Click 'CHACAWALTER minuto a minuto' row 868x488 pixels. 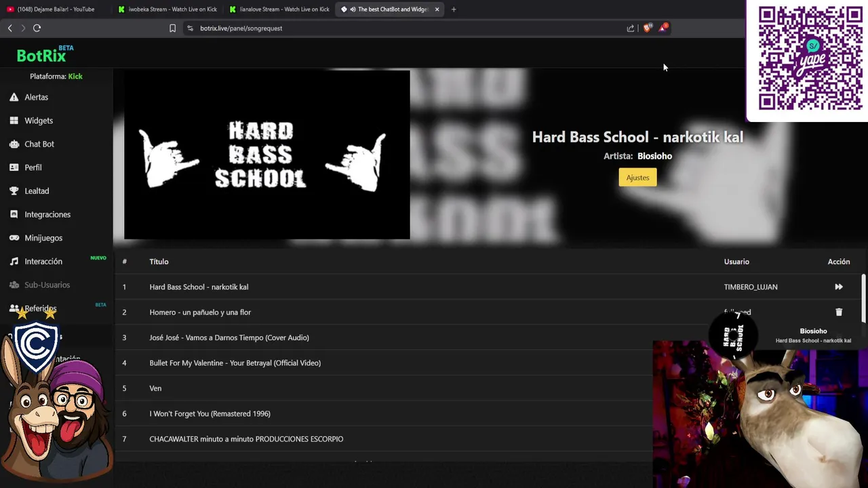coord(384,439)
